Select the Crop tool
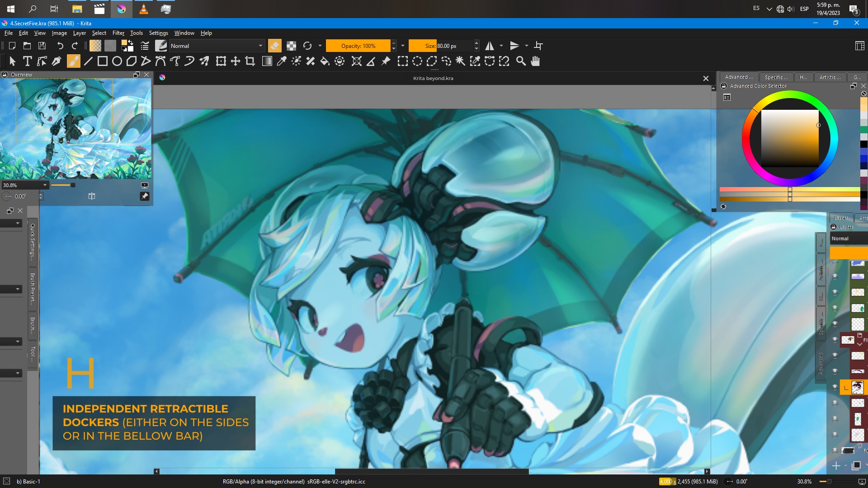The height and width of the screenshot is (488, 868). (x=250, y=61)
